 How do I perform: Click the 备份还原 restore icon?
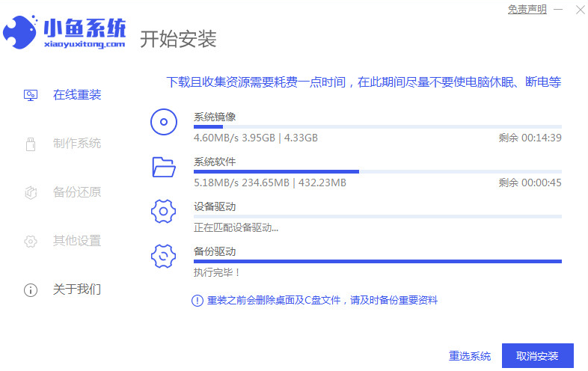[31, 192]
